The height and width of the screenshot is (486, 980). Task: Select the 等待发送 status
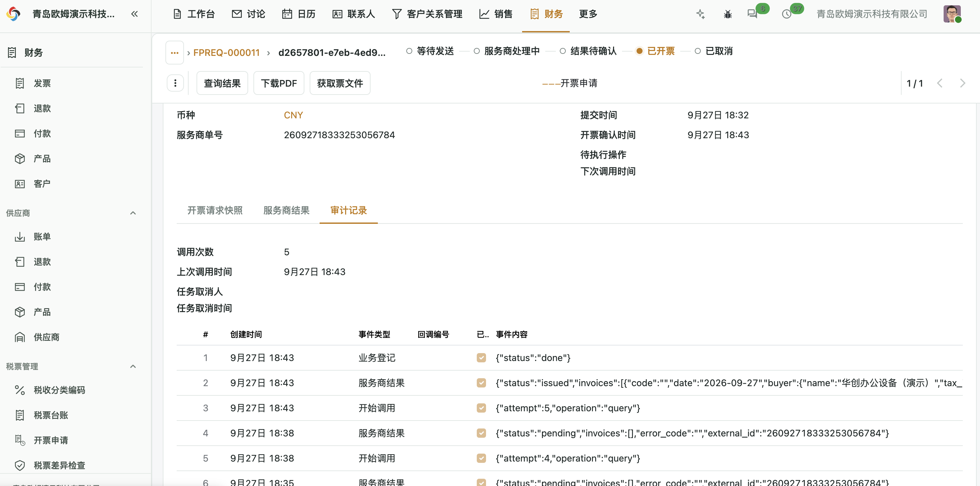pyautogui.click(x=430, y=51)
